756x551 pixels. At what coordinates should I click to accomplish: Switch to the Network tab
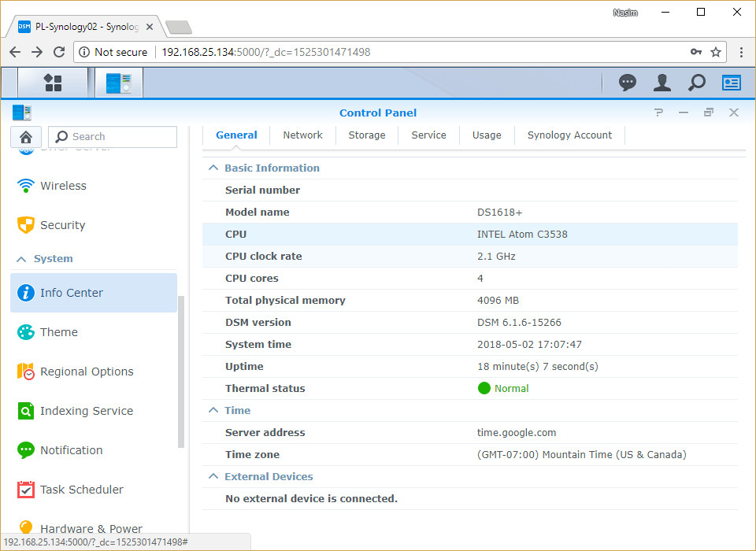click(x=302, y=135)
